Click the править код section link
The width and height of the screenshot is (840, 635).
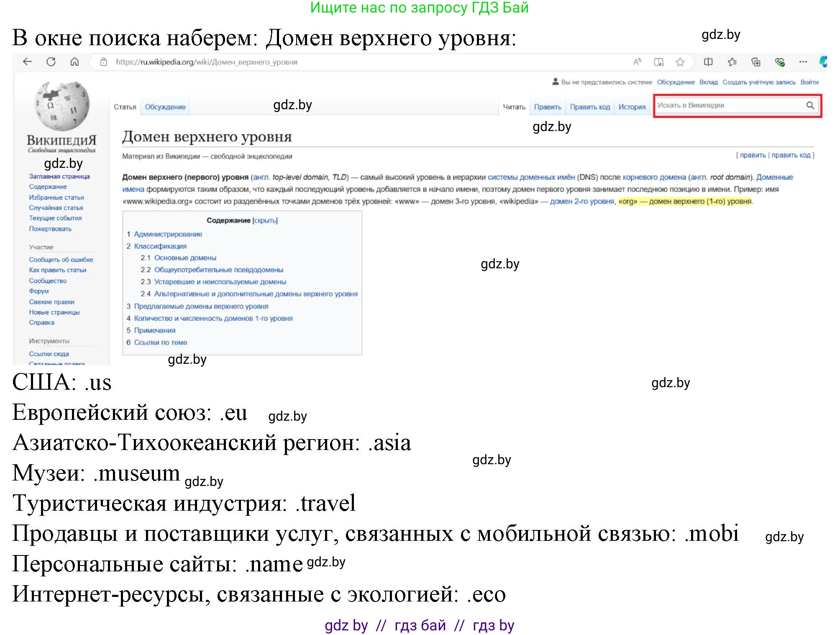click(x=791, y=155)
